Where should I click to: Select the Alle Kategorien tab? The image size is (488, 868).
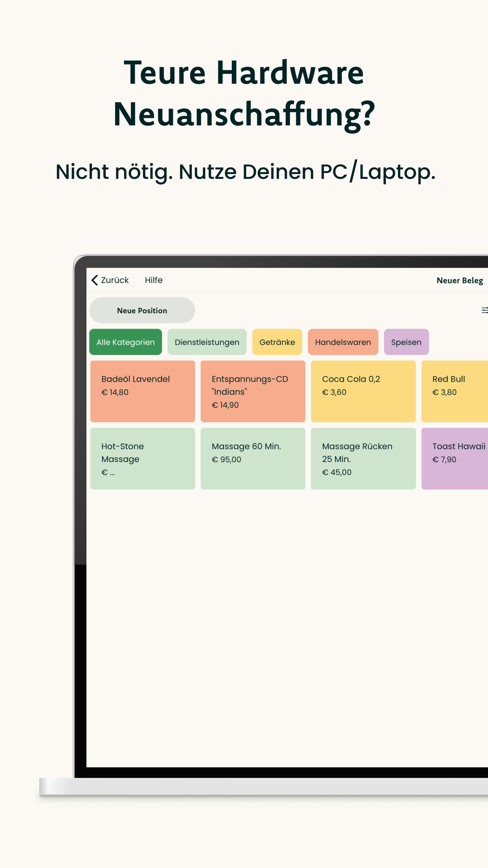point(126,342)
